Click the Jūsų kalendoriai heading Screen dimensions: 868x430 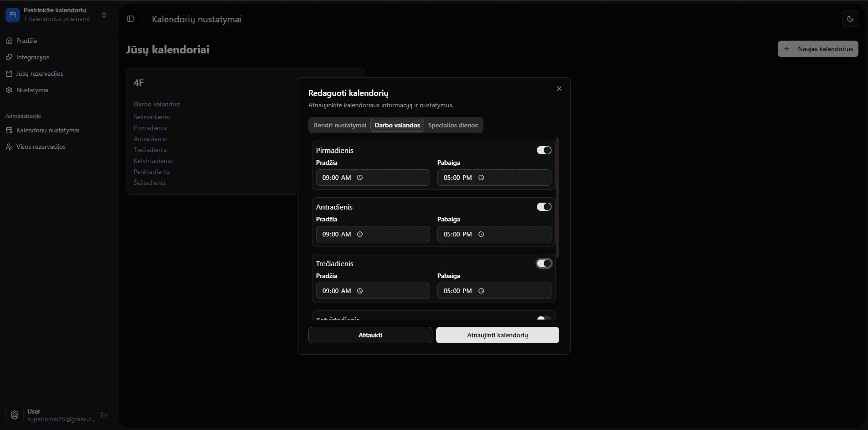click(x=168, y=50)
